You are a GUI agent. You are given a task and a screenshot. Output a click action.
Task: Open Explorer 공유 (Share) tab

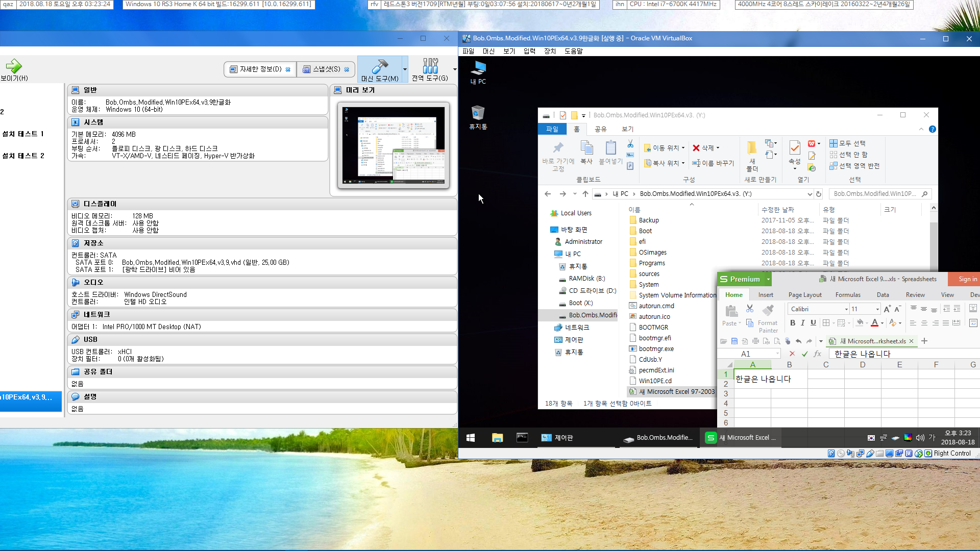click(x=600, y=129)
